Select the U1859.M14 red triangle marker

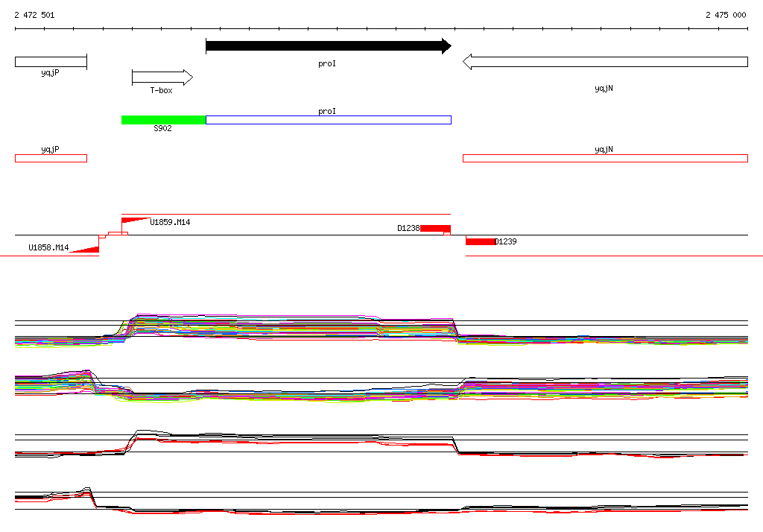(136, 221)
